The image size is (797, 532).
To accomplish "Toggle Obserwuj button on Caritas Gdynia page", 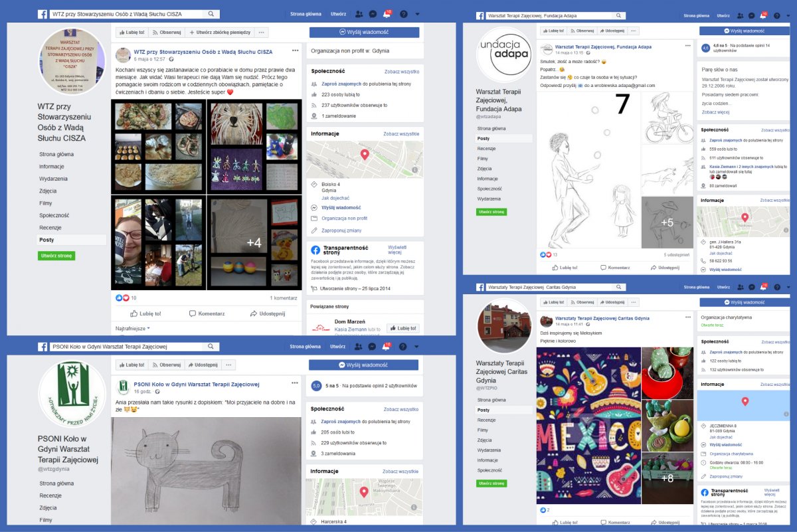I will point(581,302).
